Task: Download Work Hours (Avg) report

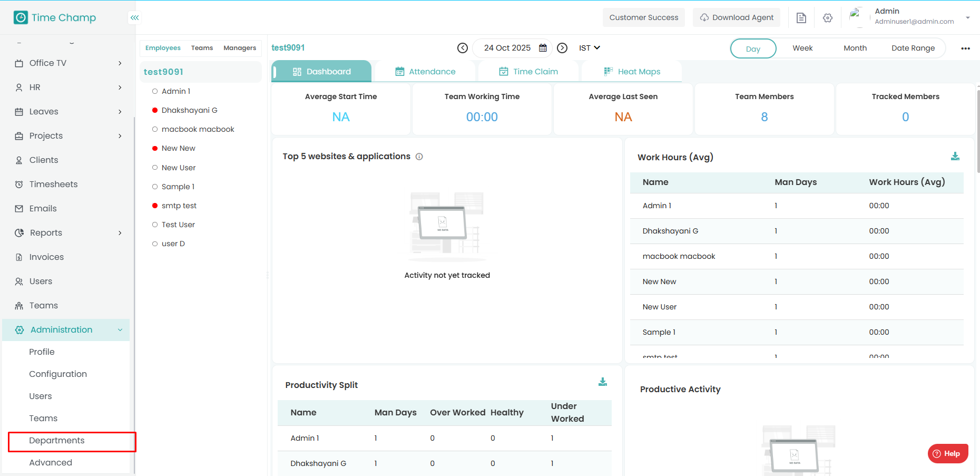Action: (955, 157)
